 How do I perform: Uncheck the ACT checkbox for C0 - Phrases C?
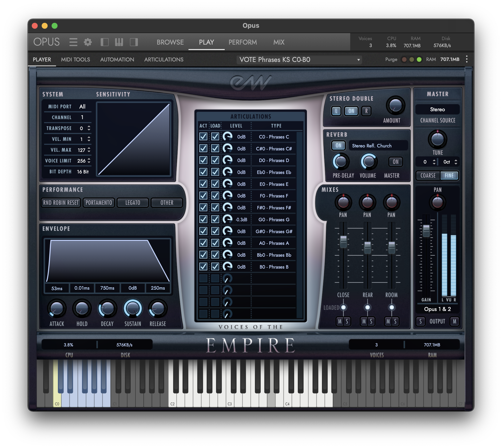pyautogui.click(x=203, y=137)
